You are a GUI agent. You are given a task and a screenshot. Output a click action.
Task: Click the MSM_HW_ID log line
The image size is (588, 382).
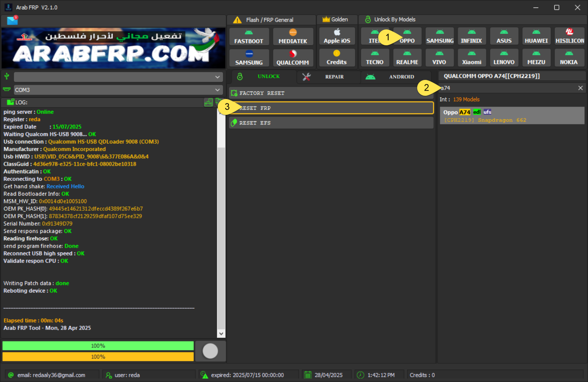click(x=45, y=202)
